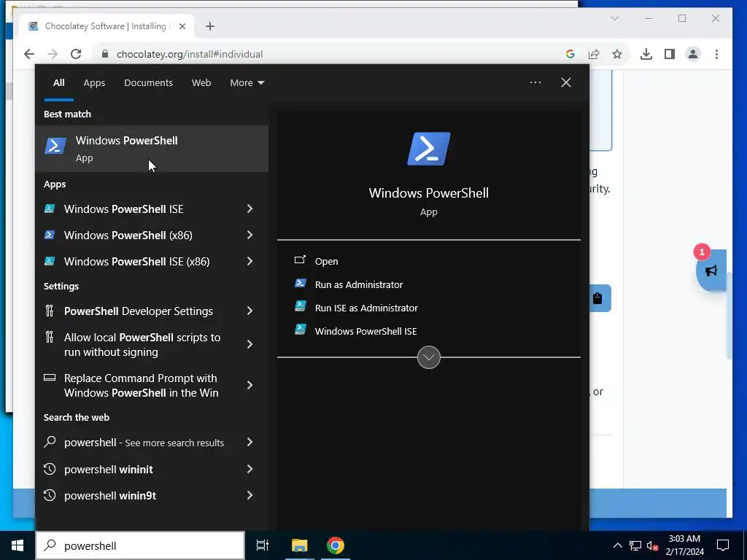The width and height of the screenshot is (747, 560).
Task: Expand powershell web search chevron
Action: tap(249, 443)
